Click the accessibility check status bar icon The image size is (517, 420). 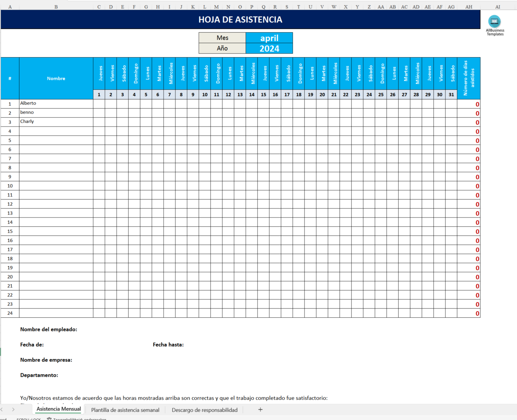tap(49, 419)
